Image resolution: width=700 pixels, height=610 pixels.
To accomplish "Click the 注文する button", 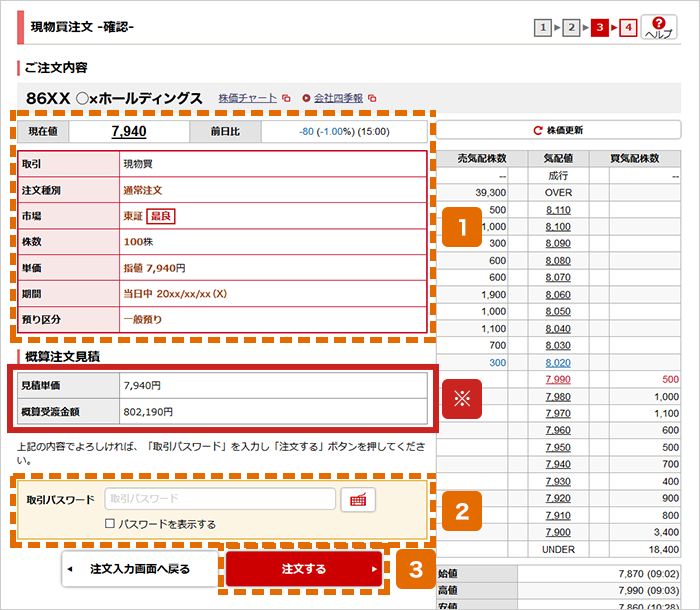I will click(x=304, y=569).
